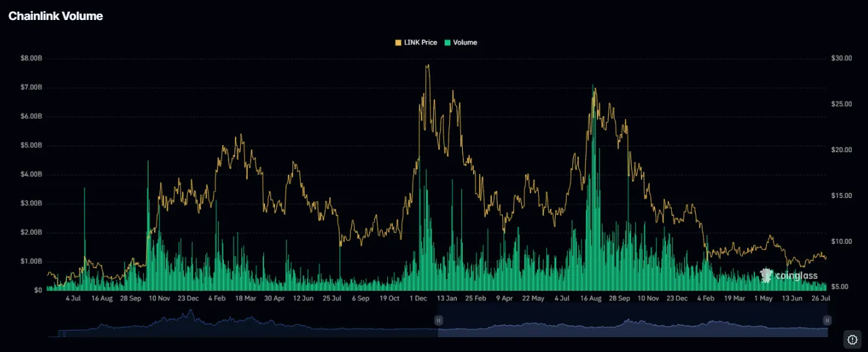
Task: Click the Chainlink Volume chart title
Action: 56,16
